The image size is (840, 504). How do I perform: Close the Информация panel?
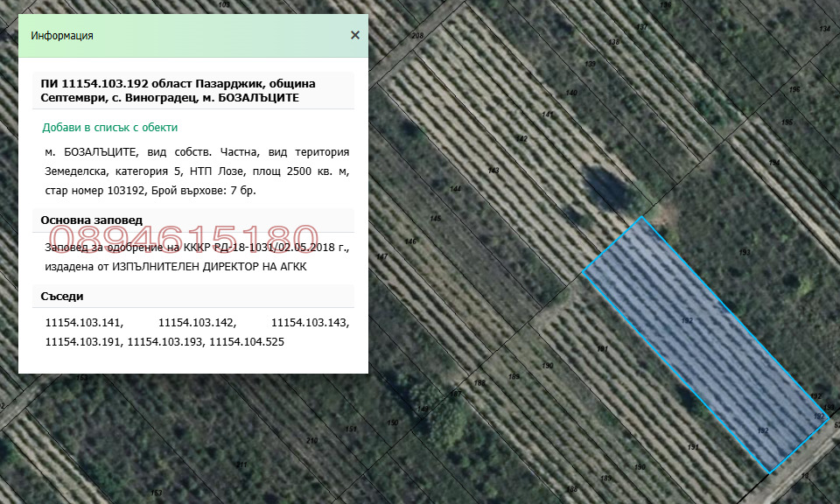click(x=354, y=35)
